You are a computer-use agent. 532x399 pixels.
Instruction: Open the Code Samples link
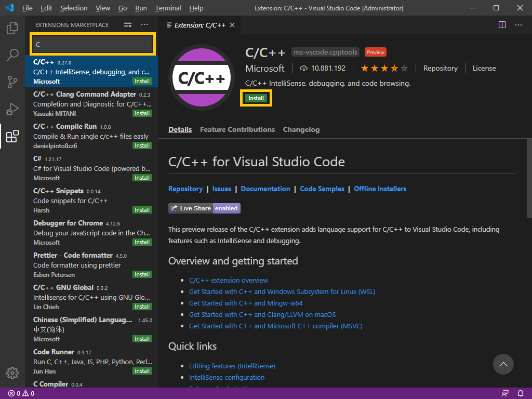point(322,189)
